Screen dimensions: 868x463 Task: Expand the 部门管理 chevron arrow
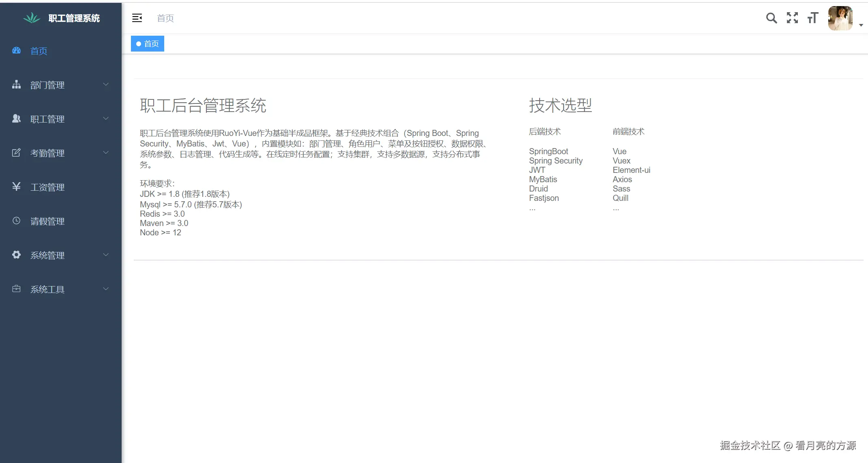[x=106, y=84]
